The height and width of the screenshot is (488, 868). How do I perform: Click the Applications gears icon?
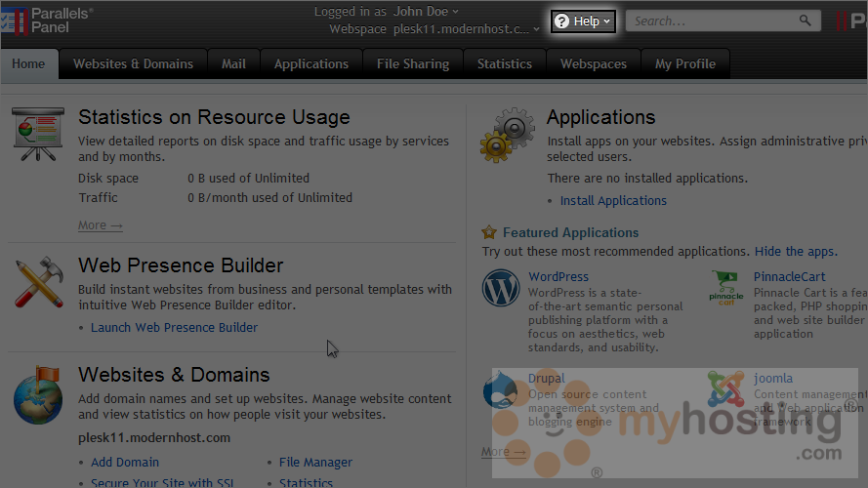(508, 135)
